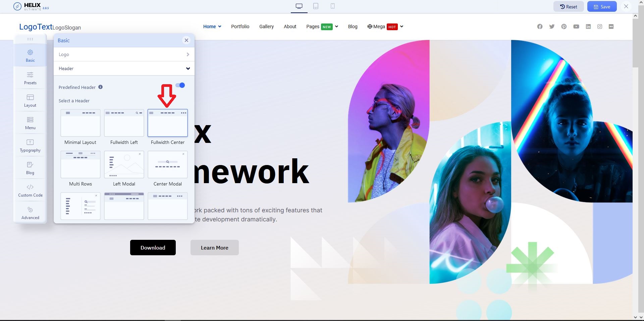644x321 pixels.
Task: Close the Basic settings panel
Action: 186,40
